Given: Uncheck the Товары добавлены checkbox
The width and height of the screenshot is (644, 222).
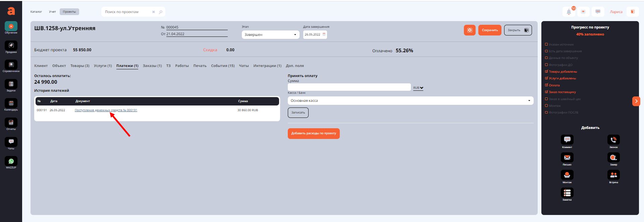Looking at the screenshot, I should pos(546,71).
